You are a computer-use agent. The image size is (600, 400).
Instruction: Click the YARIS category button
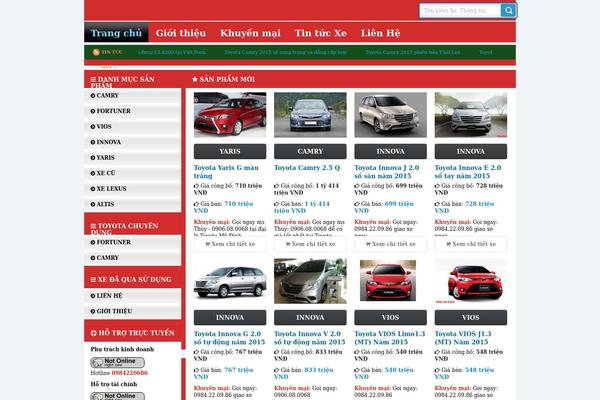pos(230,152)
